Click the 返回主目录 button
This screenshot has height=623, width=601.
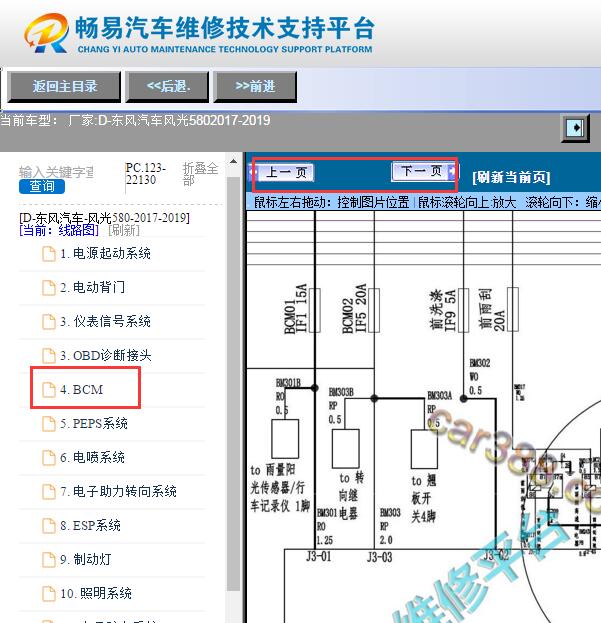(64, 87)
